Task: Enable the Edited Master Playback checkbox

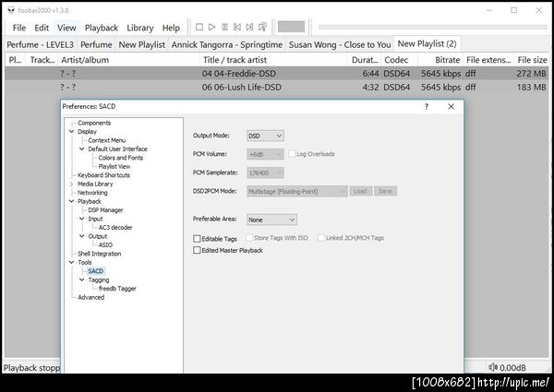Action: 197,250
